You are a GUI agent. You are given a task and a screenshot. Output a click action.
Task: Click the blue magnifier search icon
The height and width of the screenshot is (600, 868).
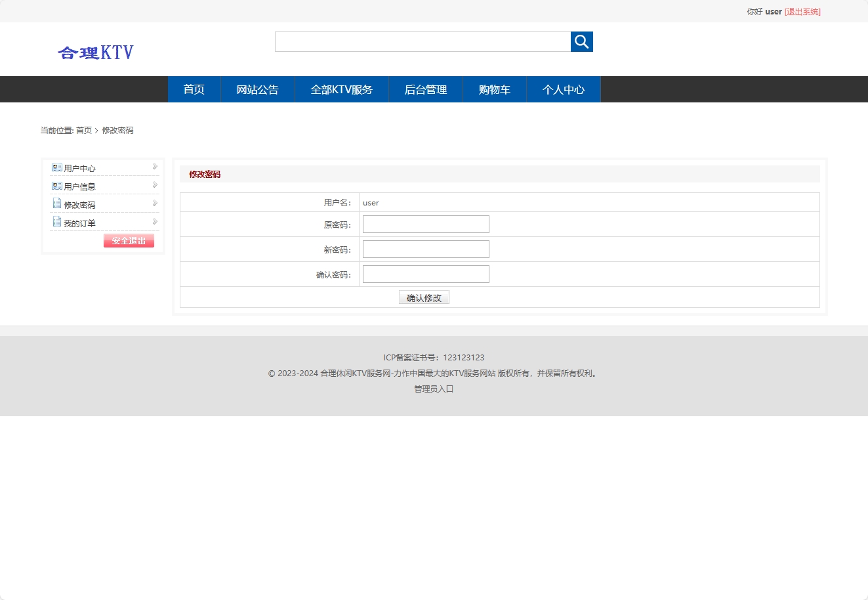[581, 41]
